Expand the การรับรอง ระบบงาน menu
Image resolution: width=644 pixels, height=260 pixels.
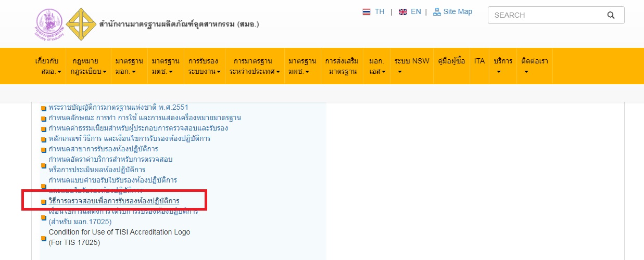pos(204,66)
